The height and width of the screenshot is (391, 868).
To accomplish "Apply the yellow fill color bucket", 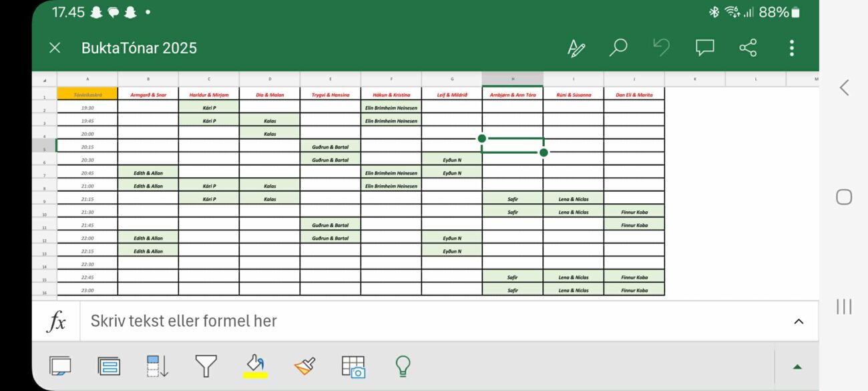I will pyautogui.click(x=254, y=366).
